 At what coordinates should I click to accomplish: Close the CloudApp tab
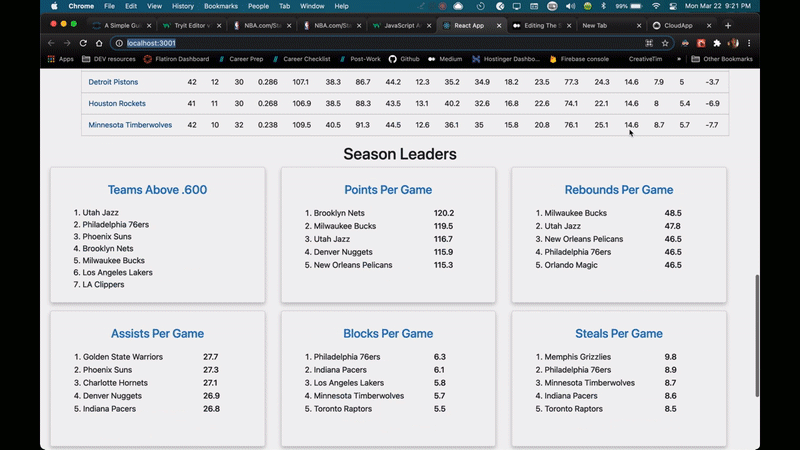click(709, 26)
